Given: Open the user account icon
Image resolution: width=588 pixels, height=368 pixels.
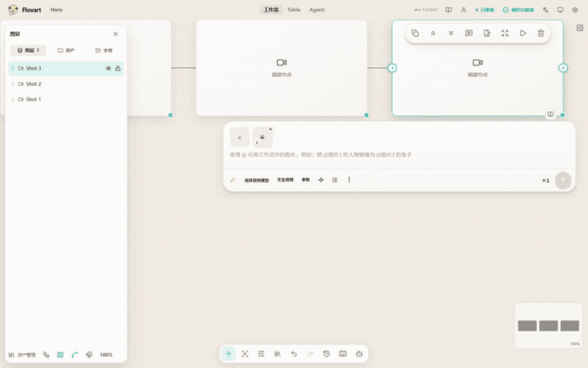Looking at the screenshot, I should pos(464,10).
